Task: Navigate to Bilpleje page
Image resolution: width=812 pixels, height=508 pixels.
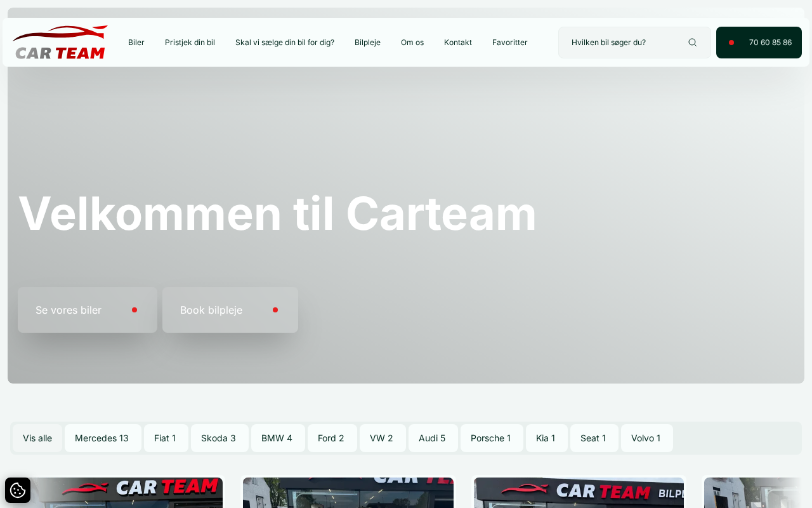Action: 367,43
